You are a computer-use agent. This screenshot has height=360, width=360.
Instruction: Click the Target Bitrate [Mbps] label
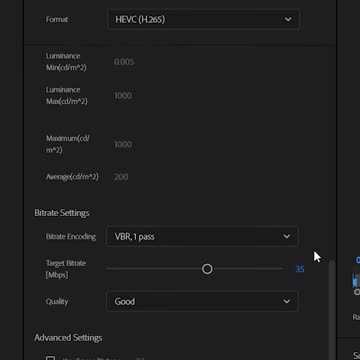66,269
